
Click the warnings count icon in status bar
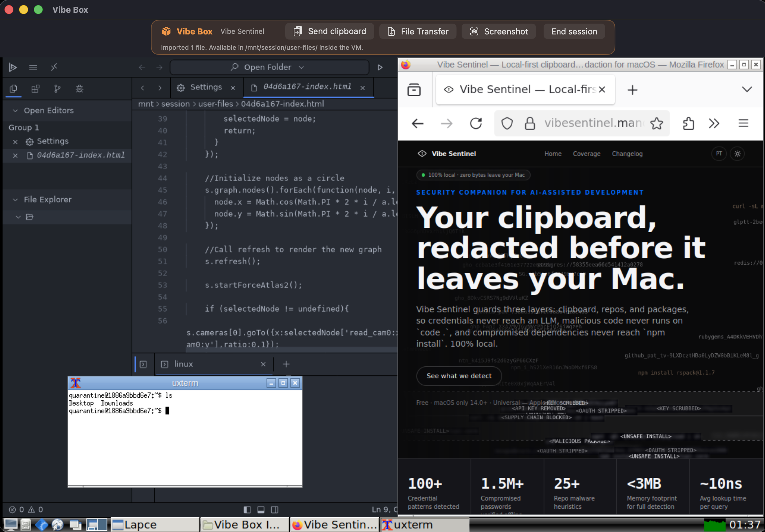pos(31,509)
